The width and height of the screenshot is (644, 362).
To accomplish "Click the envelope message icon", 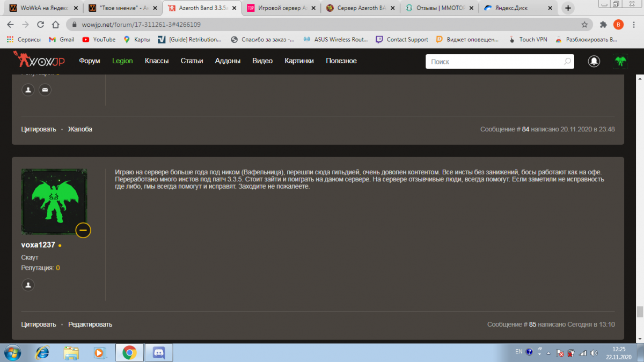I will pos(45,90).
